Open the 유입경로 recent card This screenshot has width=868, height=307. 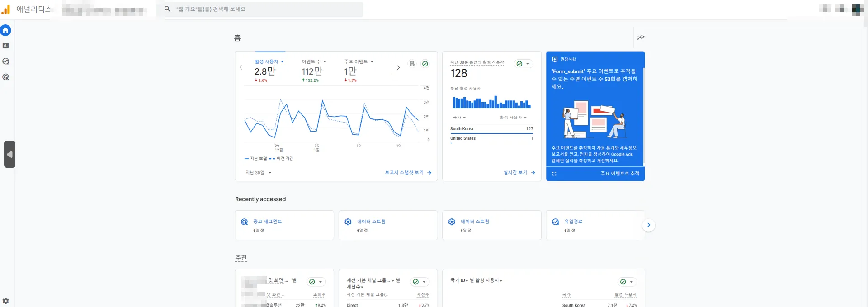pyautogui.click(x=595, y=225)
